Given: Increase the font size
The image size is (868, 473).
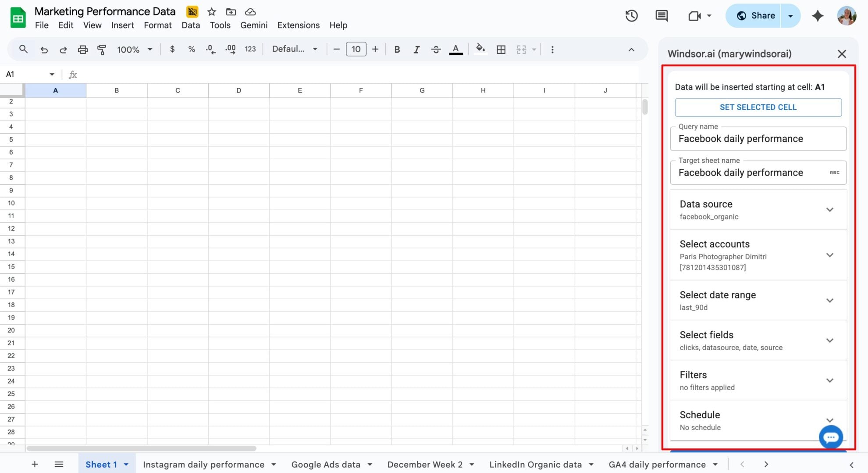Looking at the screenshot, I should coord(375,49).
